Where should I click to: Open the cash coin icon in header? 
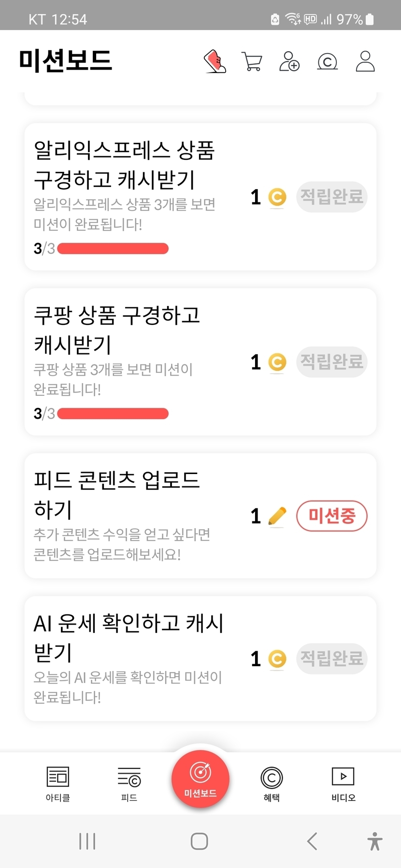pos(327,62)
